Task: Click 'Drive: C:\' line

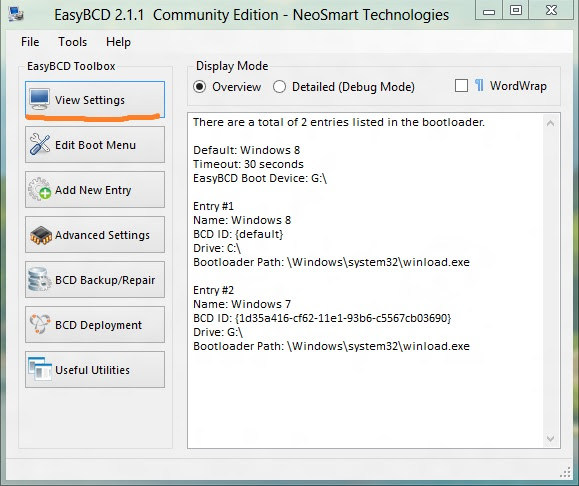Action: pyautogui.click(x=216, y=248)
